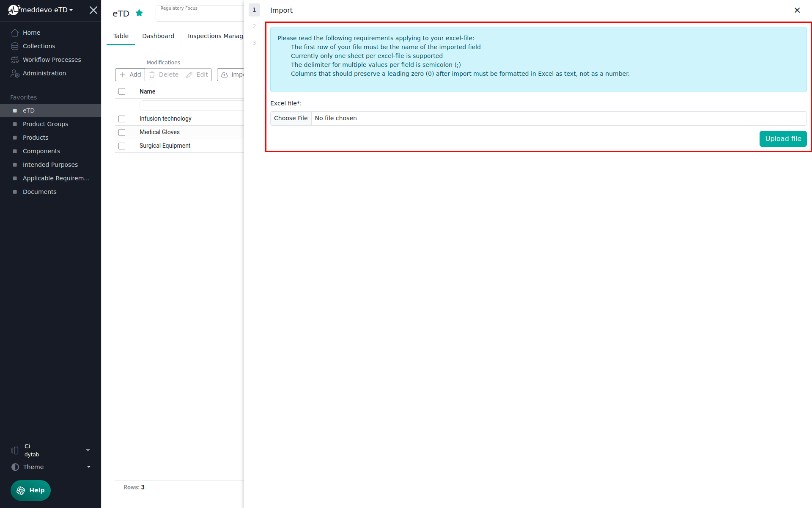Collapse sidebar with X icon
The width and height of the screenshot is (812, 508).
coord(93,10)
